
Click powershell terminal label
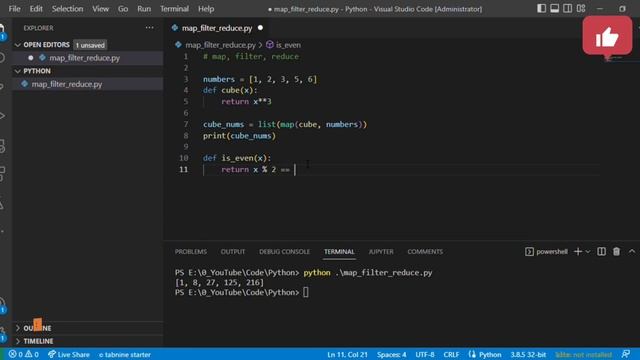(551, 252)
